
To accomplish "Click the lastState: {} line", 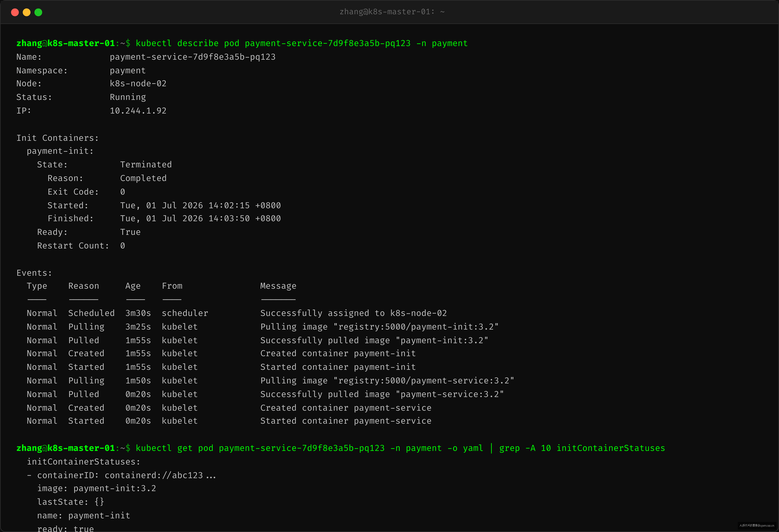I will [71, 502].
